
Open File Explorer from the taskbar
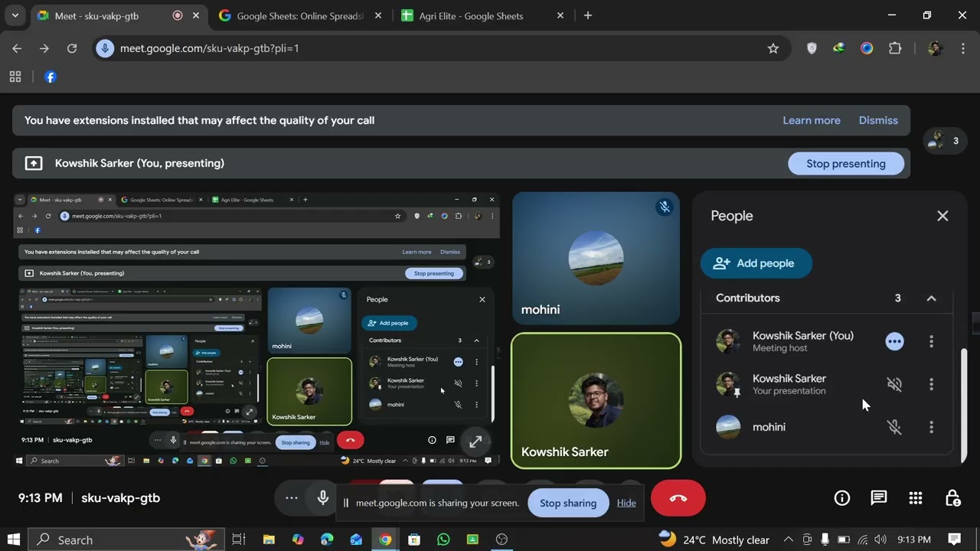pos(269,540)
